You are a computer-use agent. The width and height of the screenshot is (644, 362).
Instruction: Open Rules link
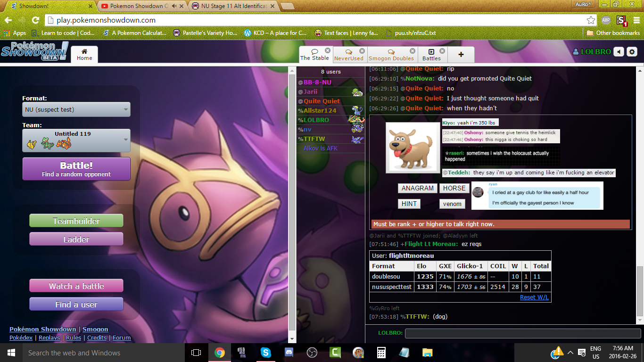point(74,337)
